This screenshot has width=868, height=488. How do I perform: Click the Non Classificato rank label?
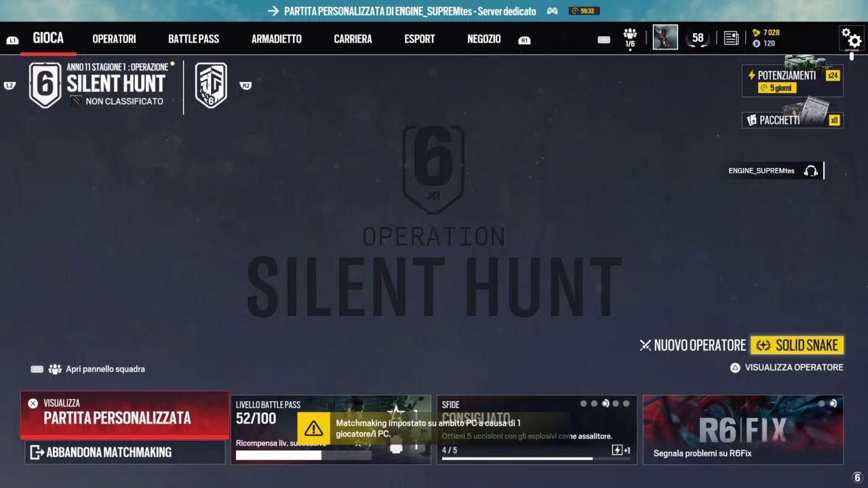(x=125, y=102)
